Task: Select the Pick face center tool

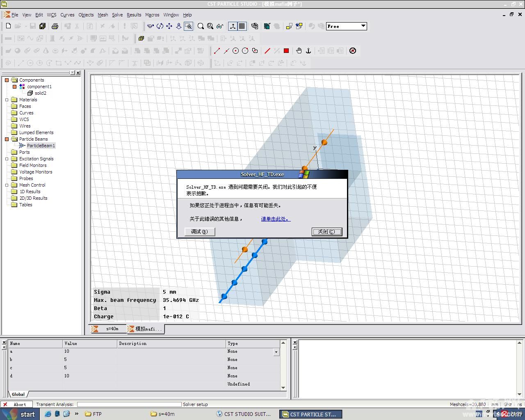Action: point(255,51)
